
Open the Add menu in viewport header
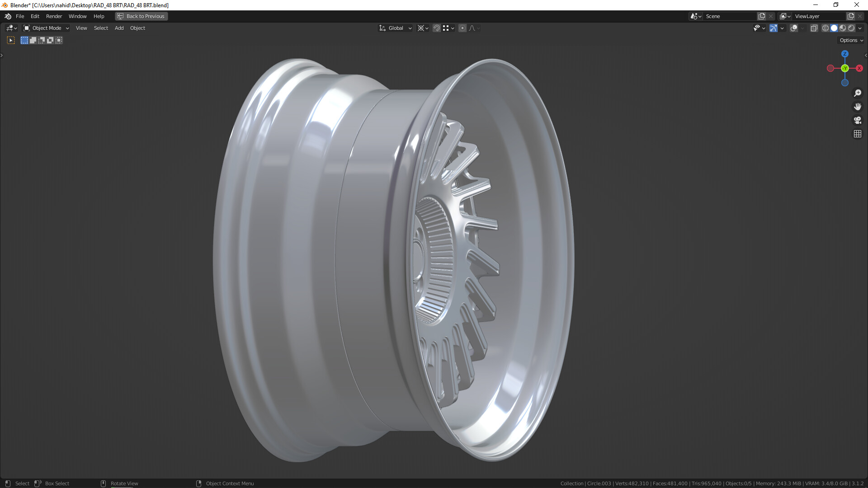tap(118, 28)
